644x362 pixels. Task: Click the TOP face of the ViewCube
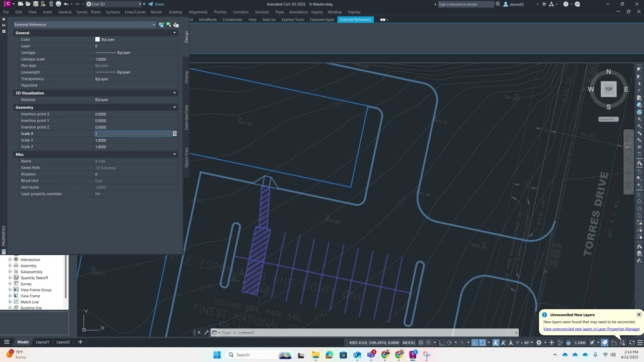(x=608, y=89)
